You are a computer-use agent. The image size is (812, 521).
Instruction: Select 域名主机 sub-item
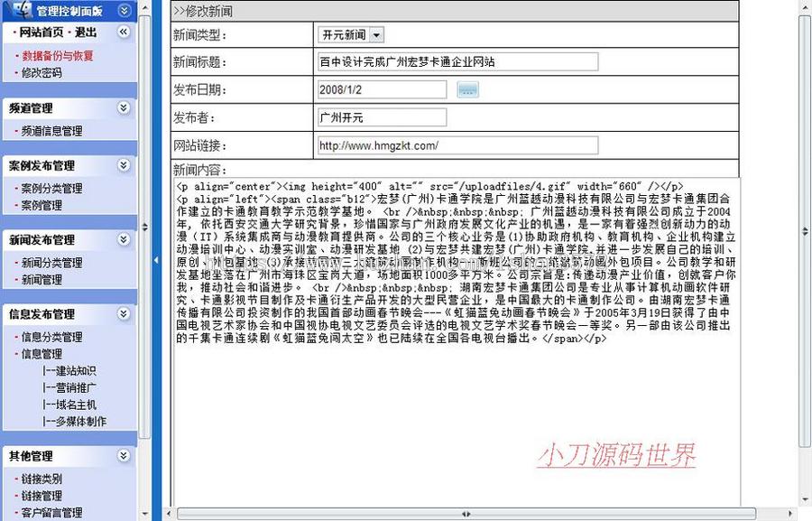click(x=76, y=405)
